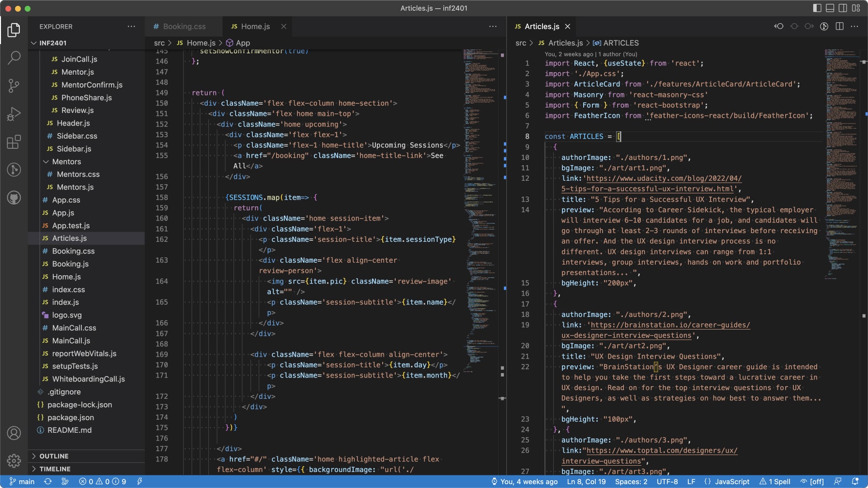868x488 pixels.
Task: Collapse the Mentors folder
Action: [66, 161]
